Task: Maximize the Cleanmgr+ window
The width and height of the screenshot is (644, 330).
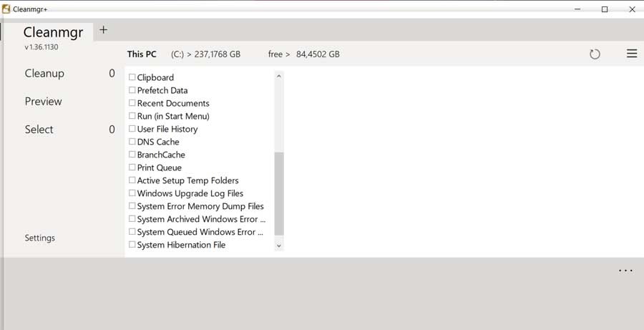Action: (605, 9)
